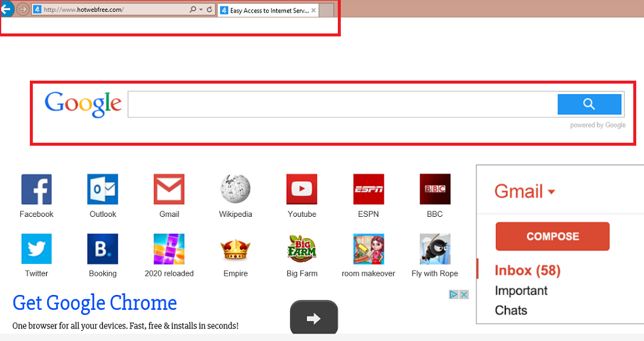Close the Easy Access browser tab
The height and width of the screenshot is (341, 644).
pyautogui.click(x=314, y=10)
